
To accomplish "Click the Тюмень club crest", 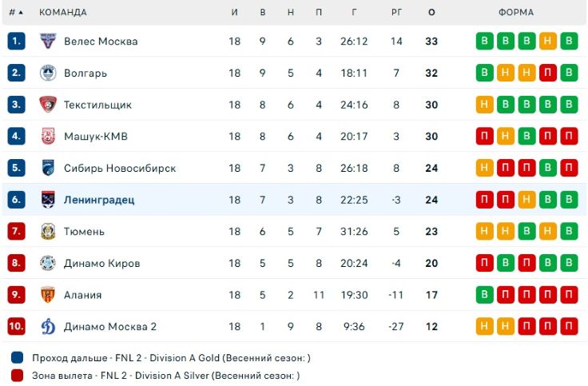I will tap(48, 232).
